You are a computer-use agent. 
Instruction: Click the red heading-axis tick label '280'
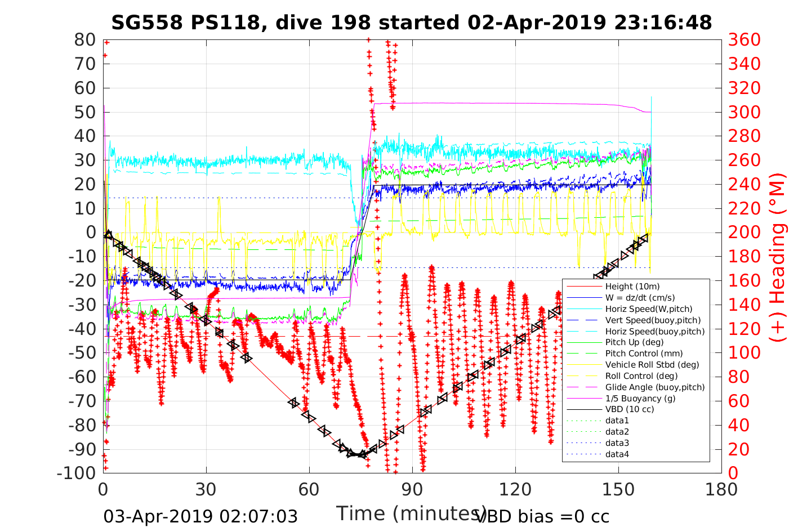click(744, 136)
